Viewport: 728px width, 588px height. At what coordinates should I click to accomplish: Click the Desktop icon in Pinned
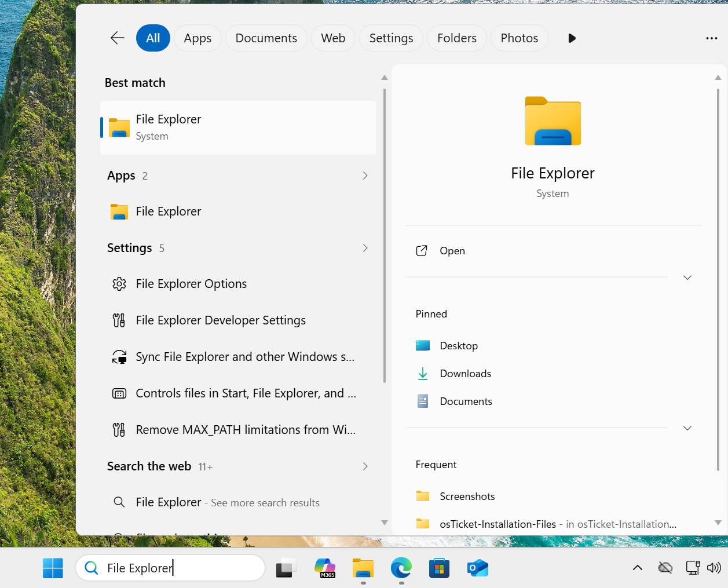coord(423,346)
